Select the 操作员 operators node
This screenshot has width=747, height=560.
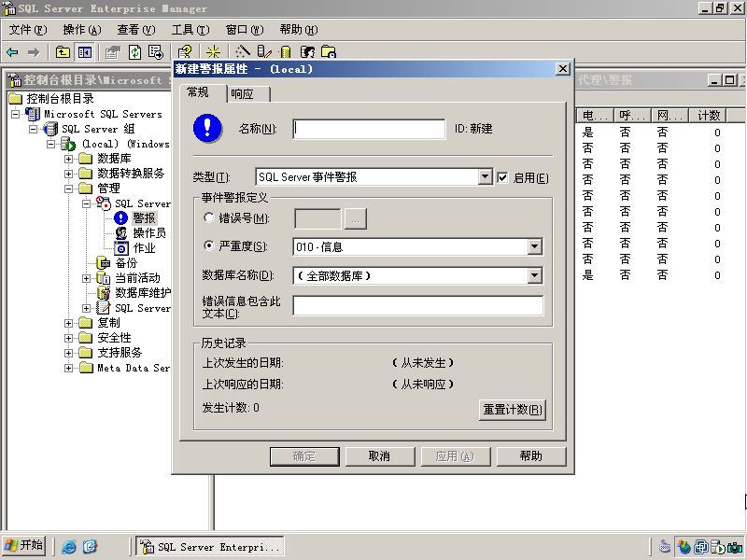click(149, 232)
